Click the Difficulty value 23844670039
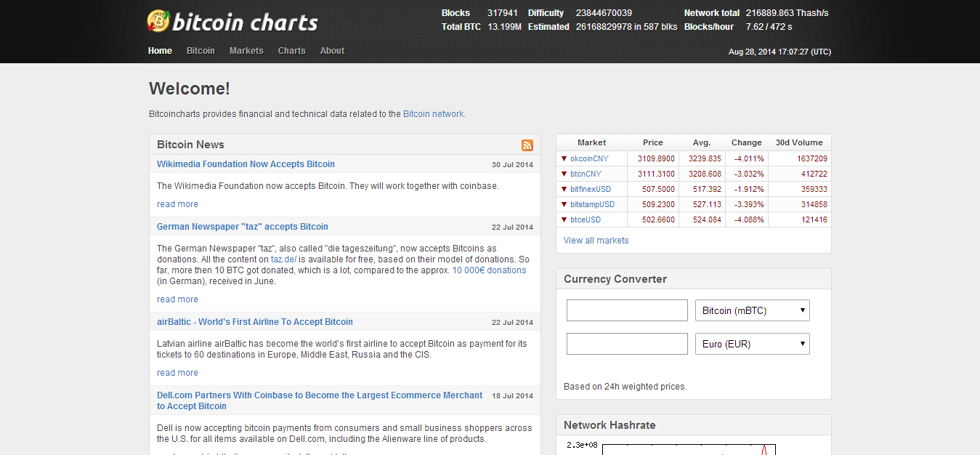This screenshot has height=455, width=980. point(604,13)
